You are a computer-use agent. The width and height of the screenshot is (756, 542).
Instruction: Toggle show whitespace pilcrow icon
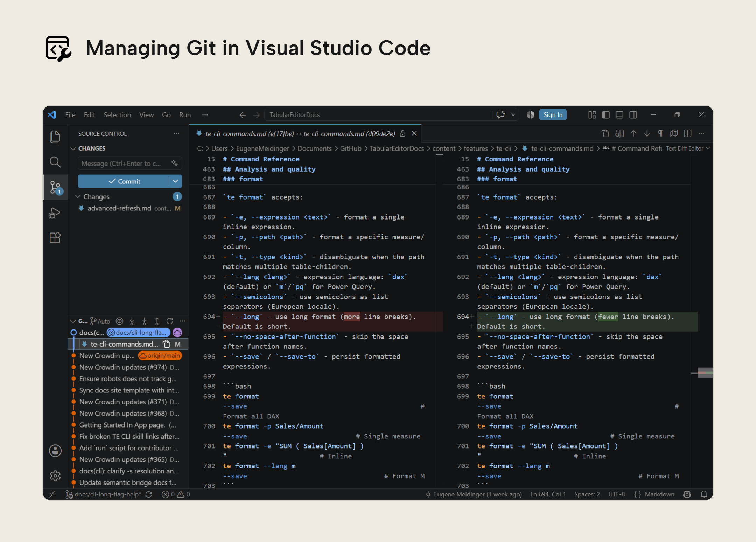pyautogui.click(x=660, y=133)
